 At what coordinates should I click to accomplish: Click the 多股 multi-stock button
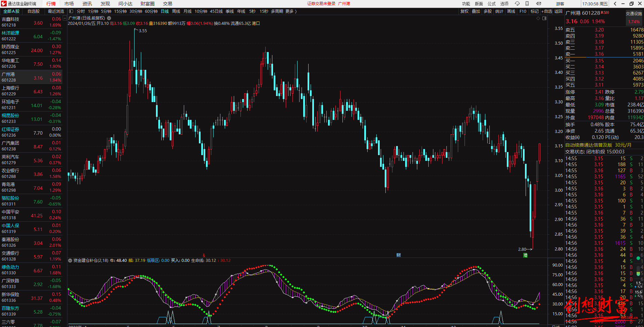click(x=488, y=11)
